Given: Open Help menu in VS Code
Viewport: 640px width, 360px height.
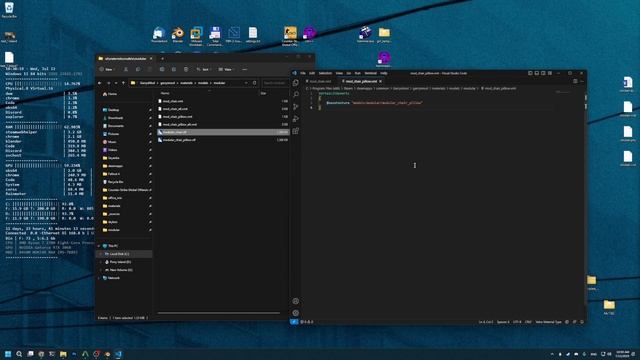Looking at the screenshot, I should click(384, 73).
